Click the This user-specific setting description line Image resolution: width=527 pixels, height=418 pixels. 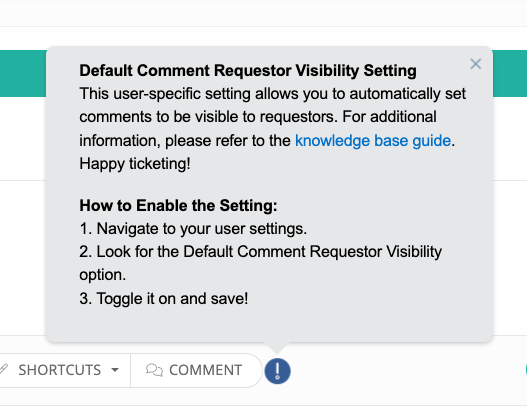[x=273, y=94]
